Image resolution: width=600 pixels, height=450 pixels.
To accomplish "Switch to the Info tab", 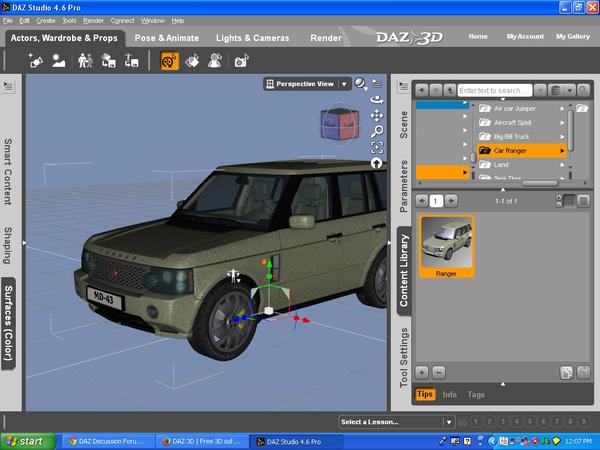I will [450, 395].
